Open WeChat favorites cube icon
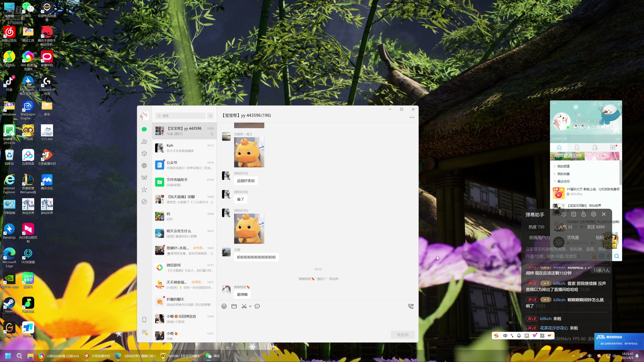 144,153
